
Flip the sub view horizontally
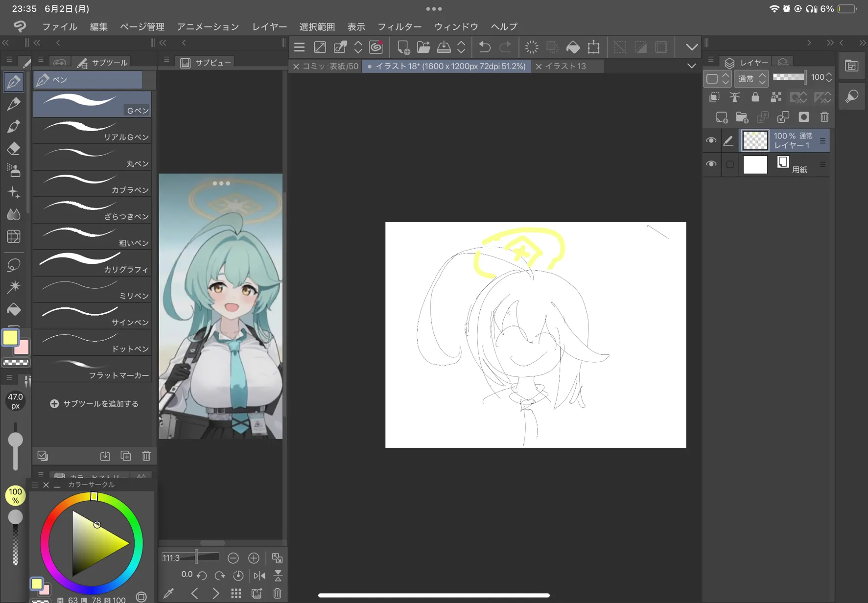(259, 576)
